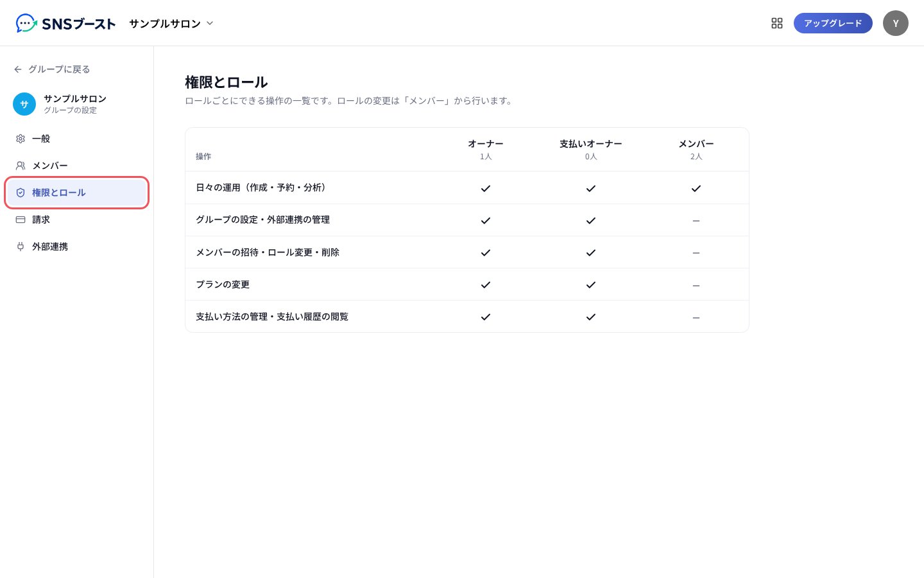Click the 支払いオーナー column header
Image resolution: width=924 pixels, height=578 pixels.
pos(591,144)
